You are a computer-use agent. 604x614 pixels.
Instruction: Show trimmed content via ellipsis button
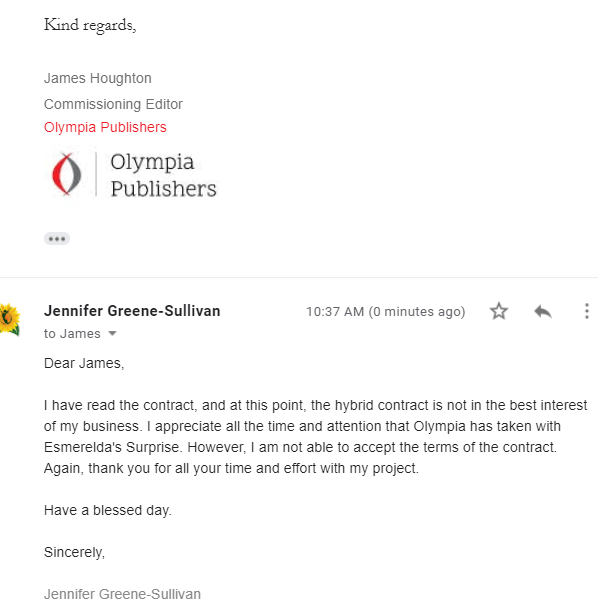57,239
